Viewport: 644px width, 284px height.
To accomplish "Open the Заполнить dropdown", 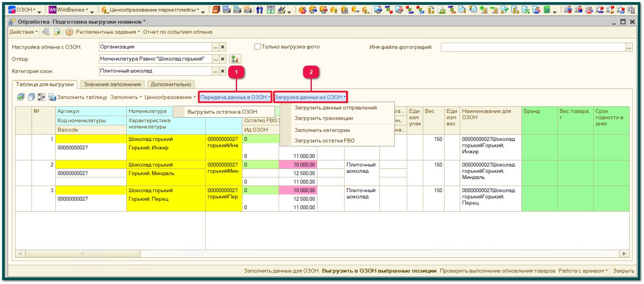I will 126,97.
